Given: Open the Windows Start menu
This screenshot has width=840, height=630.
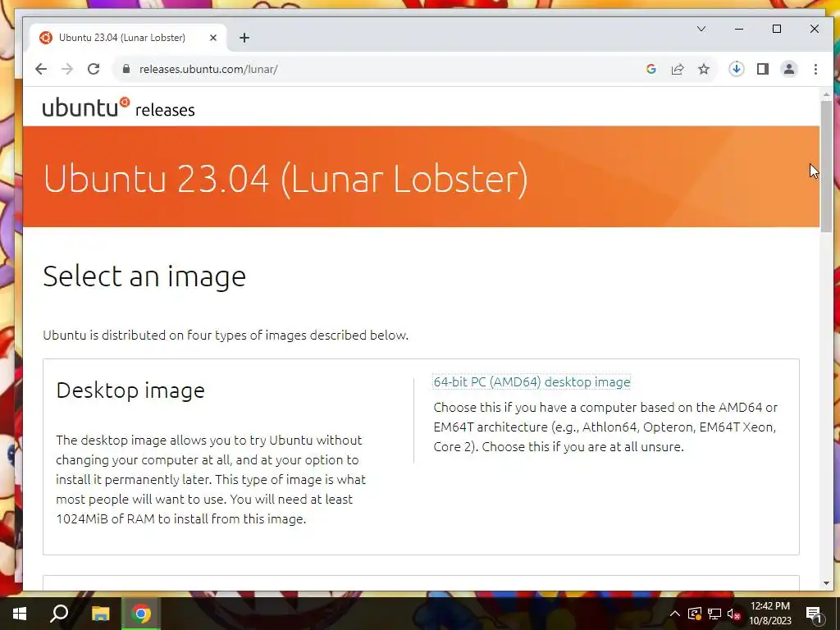Looking at the screenshot, I should pyautogui.click(x=20, y=614).
